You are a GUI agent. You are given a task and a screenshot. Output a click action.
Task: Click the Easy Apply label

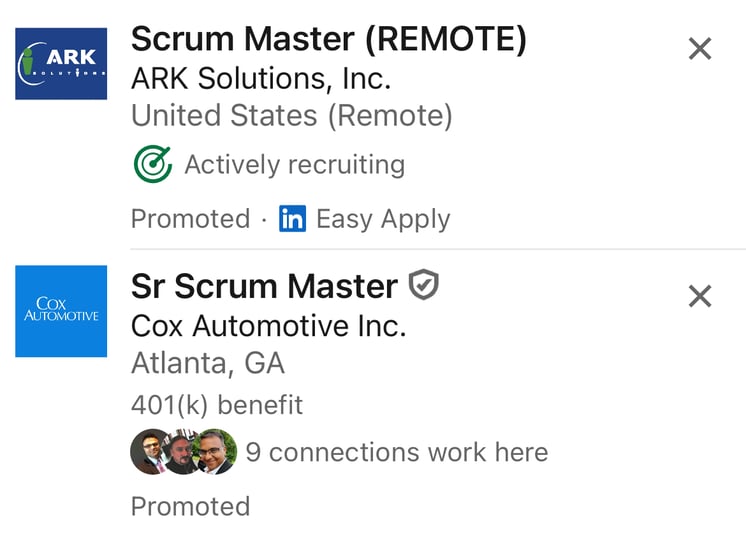point(383,220)
